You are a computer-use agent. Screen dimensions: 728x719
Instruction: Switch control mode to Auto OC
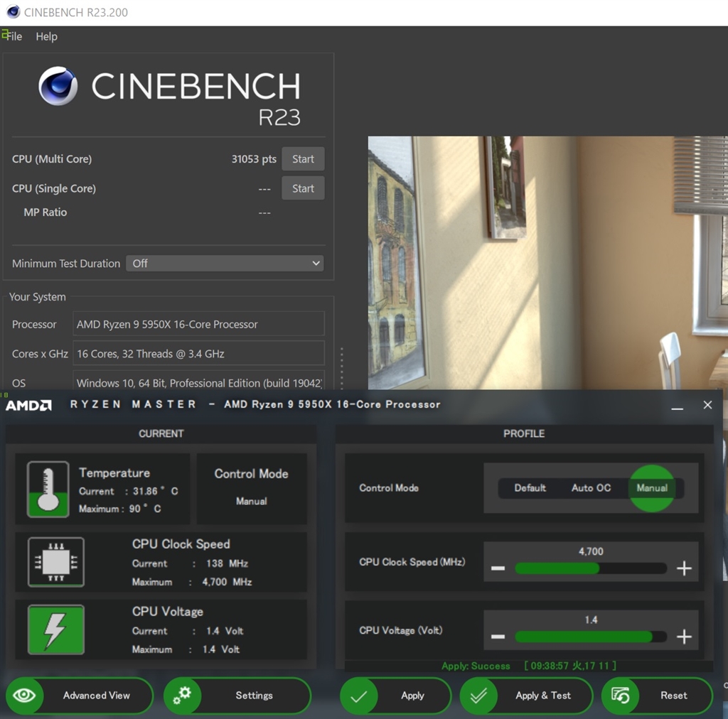click(591, 488)
